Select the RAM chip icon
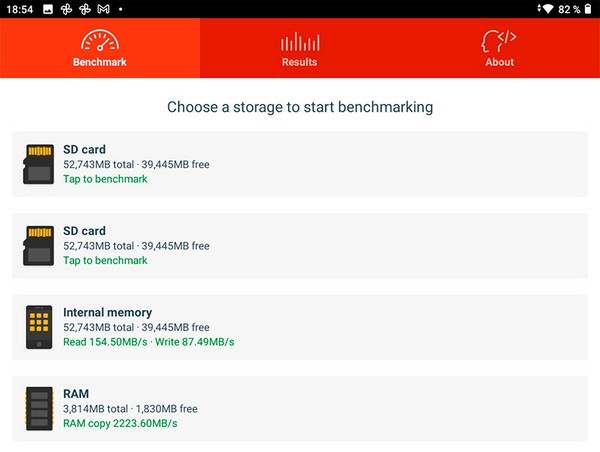Viewport: 600px width, 452px height. coord(38,408)
